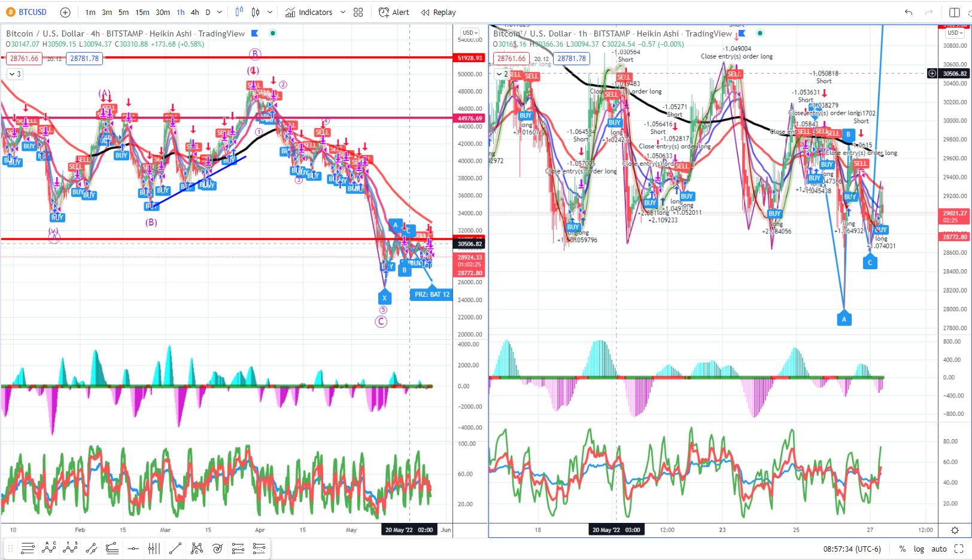Select the Elliott impulse wave 1-5 tool
The width and height of the screenshot is (972, 560).
[70, 548]
